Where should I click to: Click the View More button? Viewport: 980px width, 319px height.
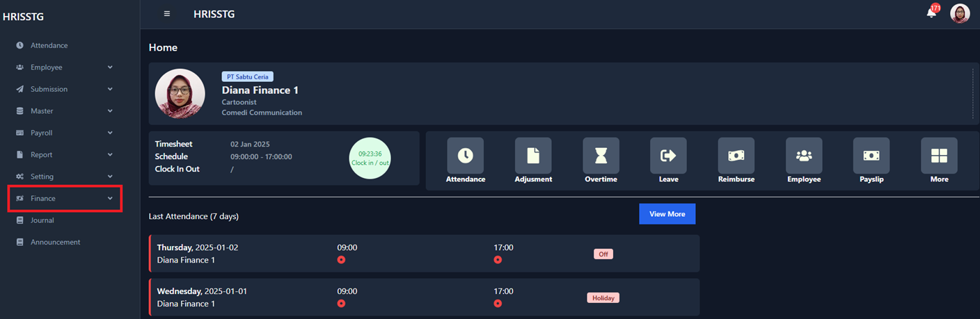click(667, 214)
